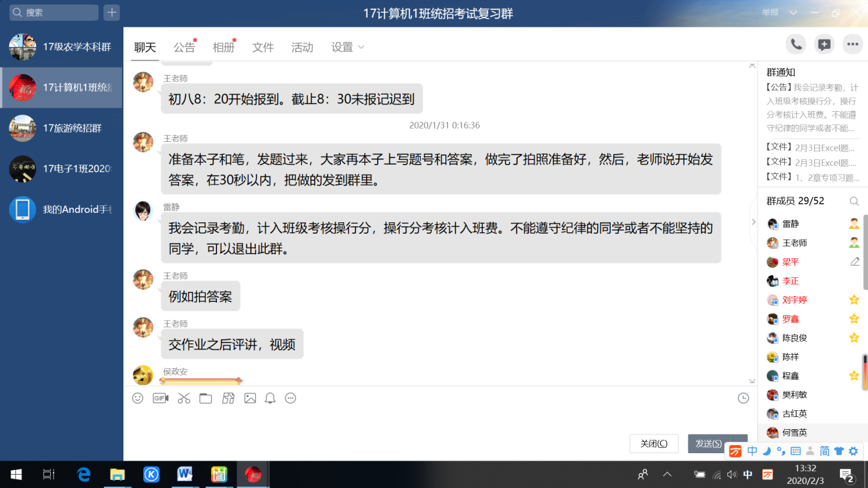Open the dropdown arrow beside 举报

(x=794, y=13)
